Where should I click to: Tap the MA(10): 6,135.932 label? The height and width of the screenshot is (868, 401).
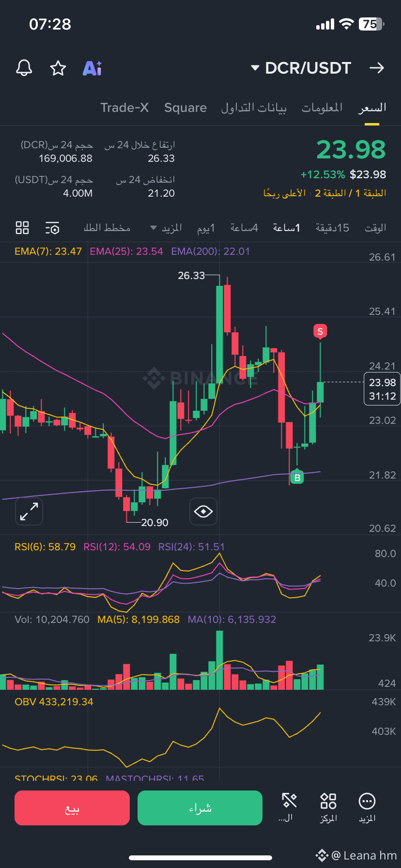(232, 620)
